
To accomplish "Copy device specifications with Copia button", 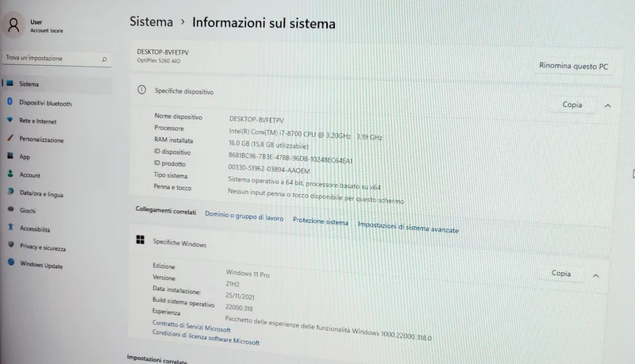I will click(571, 105).
